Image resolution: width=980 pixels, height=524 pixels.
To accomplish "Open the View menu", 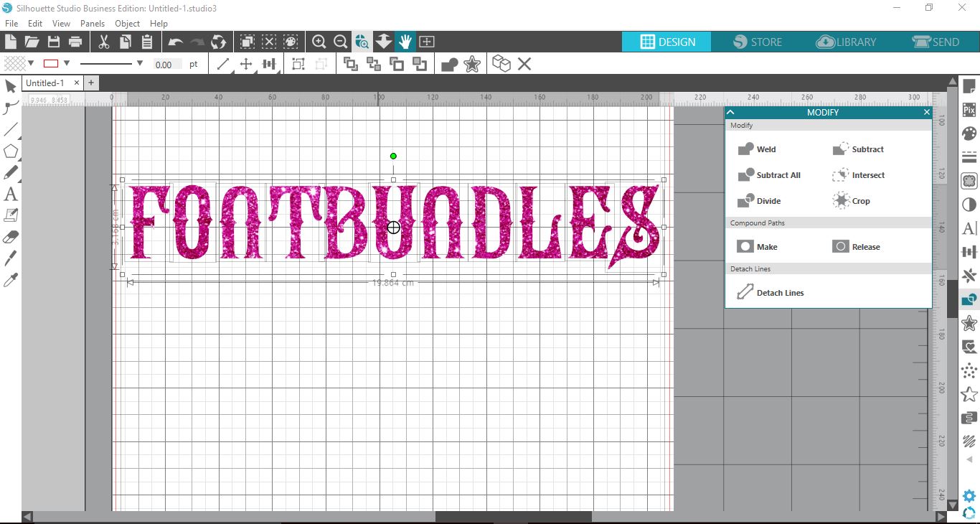I will 61,24.
